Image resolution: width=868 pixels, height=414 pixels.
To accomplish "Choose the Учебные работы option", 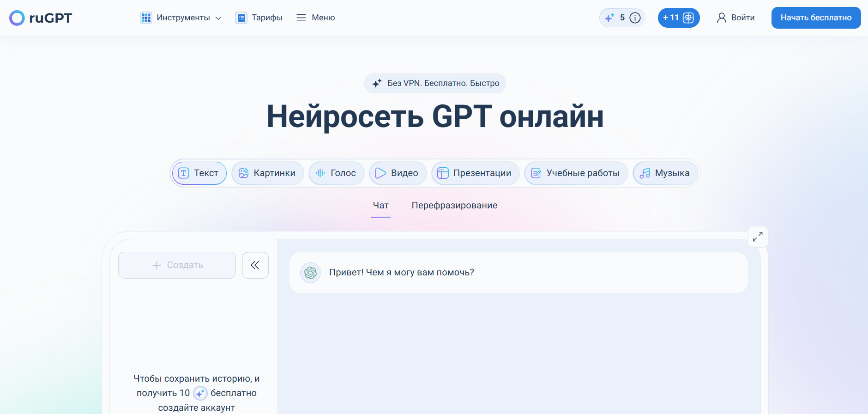I will [x=576, y=173].
